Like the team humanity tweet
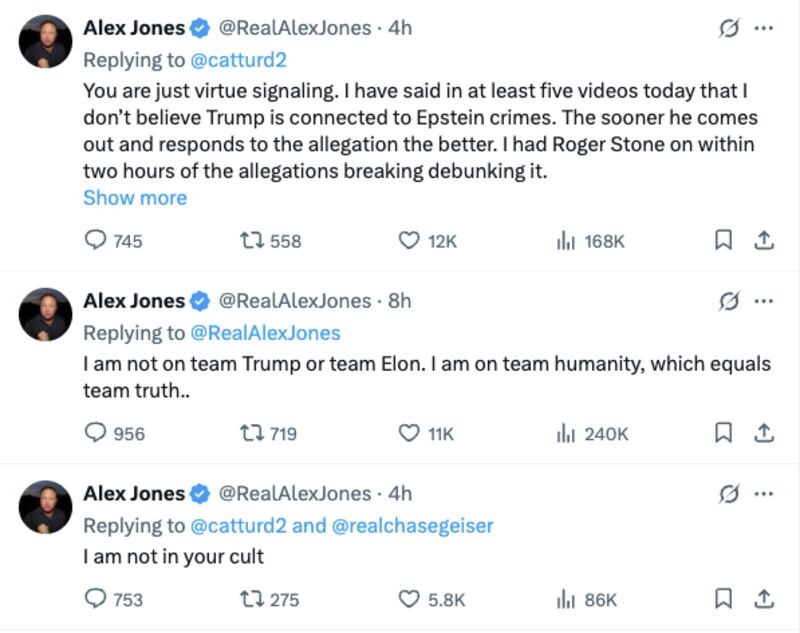 click(x=408, y=433)
